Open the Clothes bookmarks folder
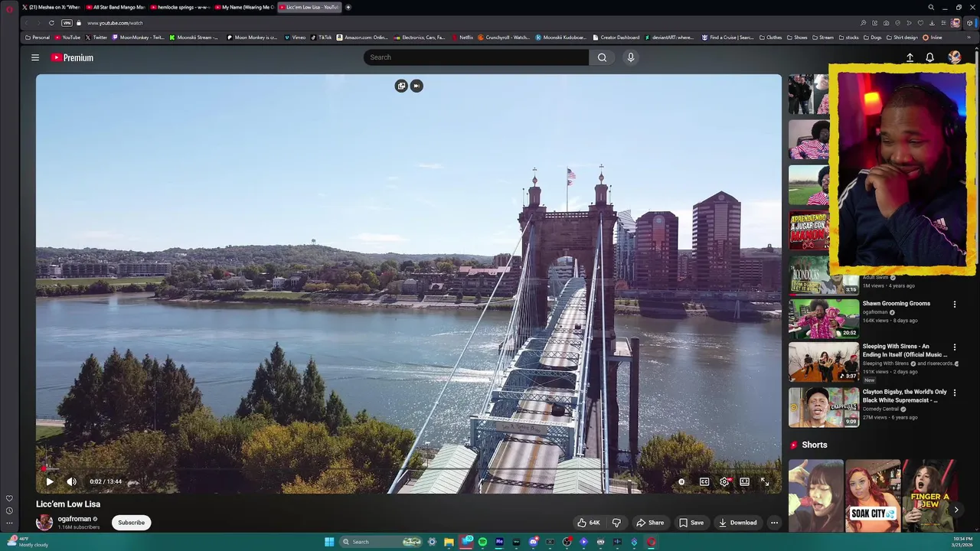 click(x=770, y=37)
